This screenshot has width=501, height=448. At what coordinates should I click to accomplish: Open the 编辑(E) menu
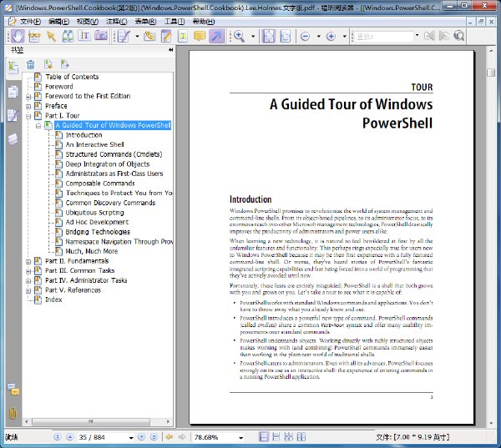click(58, 22)
